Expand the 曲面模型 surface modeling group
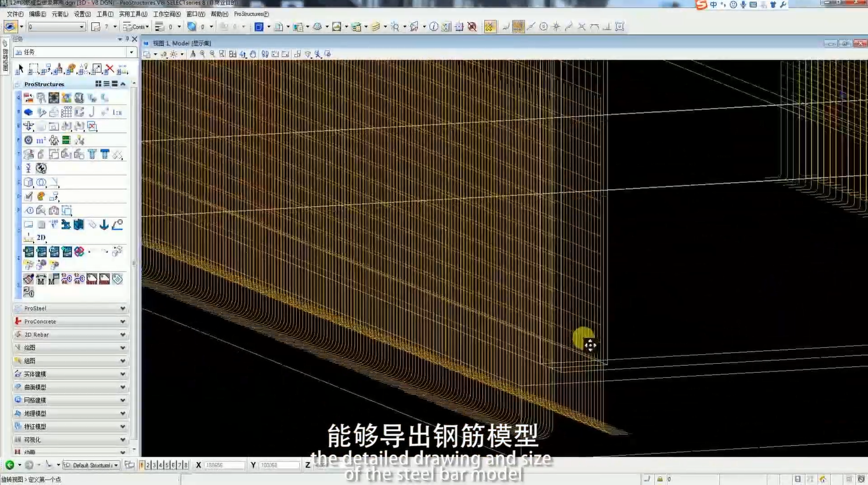 coord(70,387)
